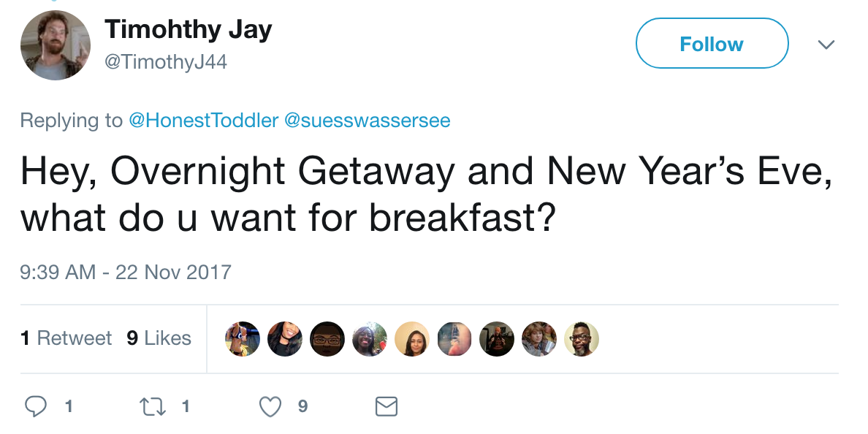Visit the @suesswassersee profile link
Screen dimensions: 868x434
click(367, 120)
